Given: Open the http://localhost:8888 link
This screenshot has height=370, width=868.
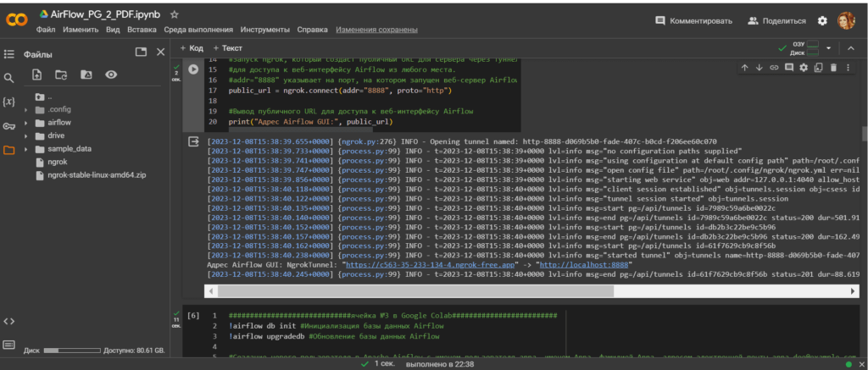Looking at the screenshot, I should [x=584, y=265].
